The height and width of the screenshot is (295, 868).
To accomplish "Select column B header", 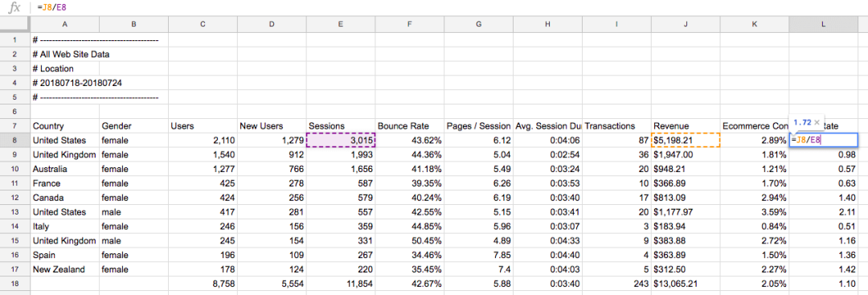I will click(134, 24).
